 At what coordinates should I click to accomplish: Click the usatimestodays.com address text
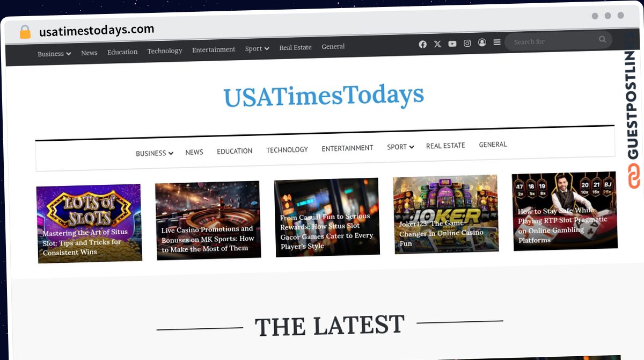[x=97, y=30]
